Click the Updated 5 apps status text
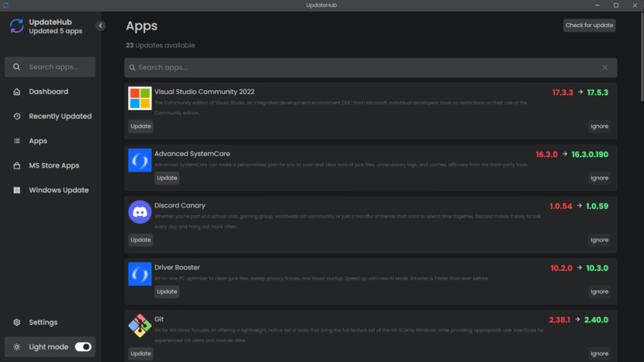The image size is (644, 362). click(x=55, y=31)
